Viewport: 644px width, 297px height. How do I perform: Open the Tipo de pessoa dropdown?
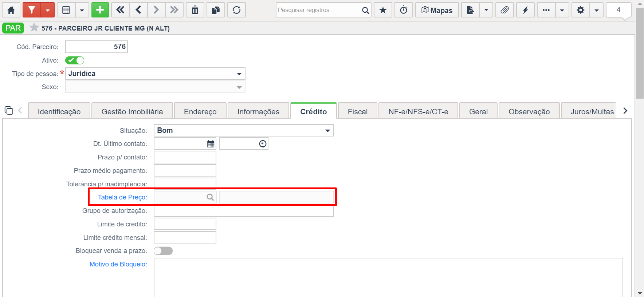tap(155, 74)
